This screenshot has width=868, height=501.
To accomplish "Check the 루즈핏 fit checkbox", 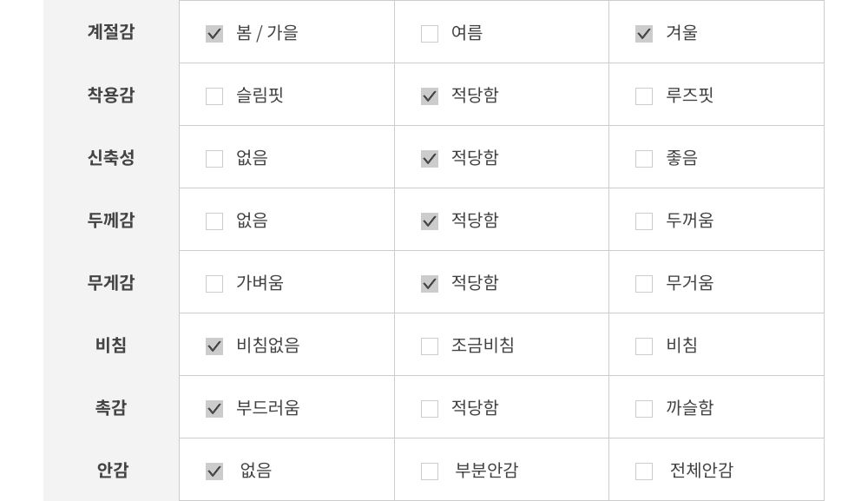I will click(644, 96).
